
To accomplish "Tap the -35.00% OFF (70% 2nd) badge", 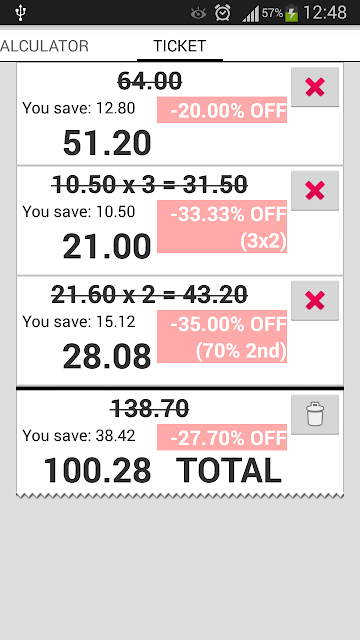I will pos(222,336).
